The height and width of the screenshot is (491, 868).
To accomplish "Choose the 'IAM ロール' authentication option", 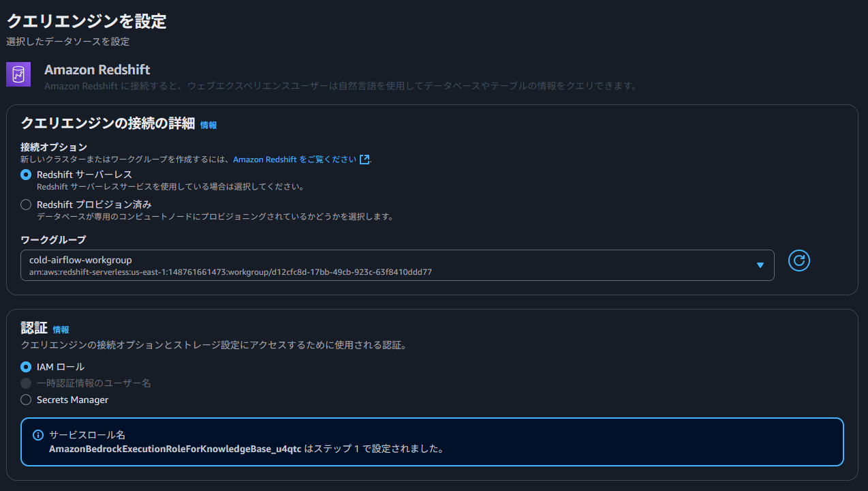I will (x=26, y=367).
